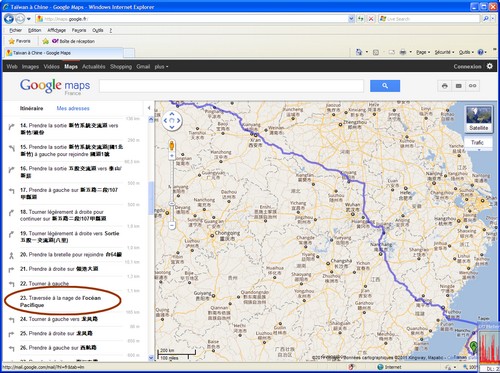Click the Favoris star button
Screen dimensions: 500x373
point(20,41)
